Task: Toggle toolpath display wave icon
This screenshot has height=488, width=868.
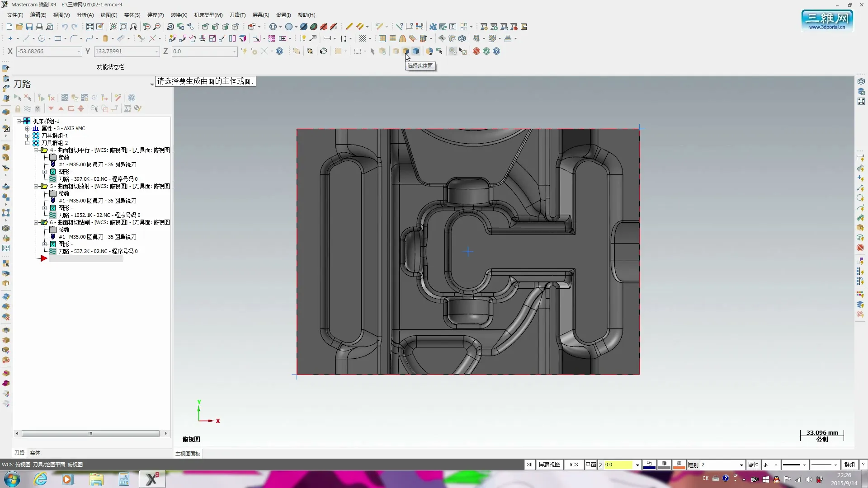Action: pyautogui.click(x=28, y=109)
